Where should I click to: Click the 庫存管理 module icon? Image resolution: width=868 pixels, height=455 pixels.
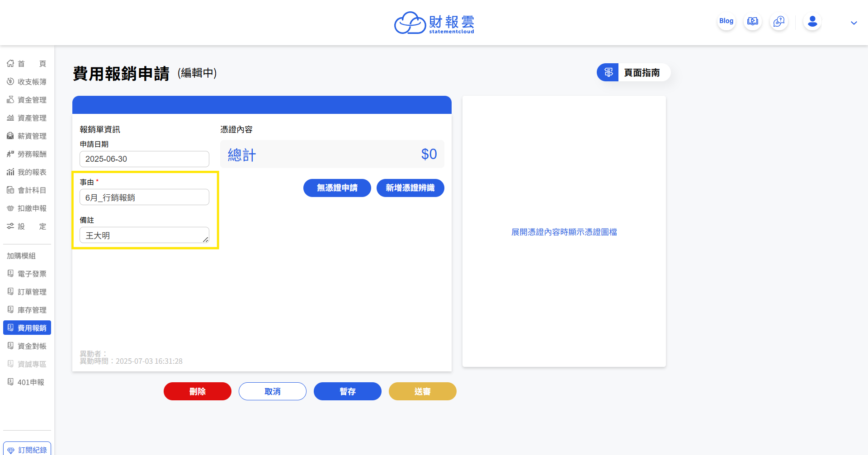click(x=10, y=310)
